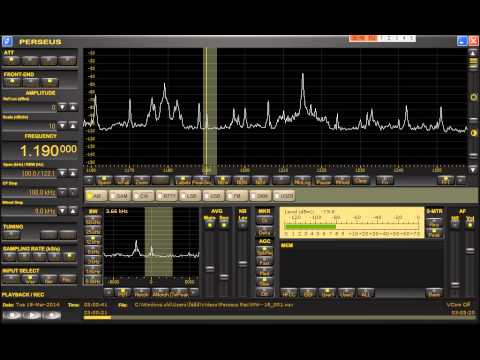Image resolution: width=480 pixels, height=360 pixels.
Task: Select the second ATT attenuator button
Action: coord(30,61)
